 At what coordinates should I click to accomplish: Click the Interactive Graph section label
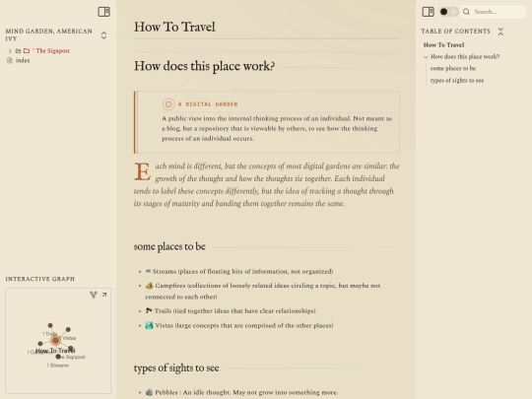(x=40, y=279)
